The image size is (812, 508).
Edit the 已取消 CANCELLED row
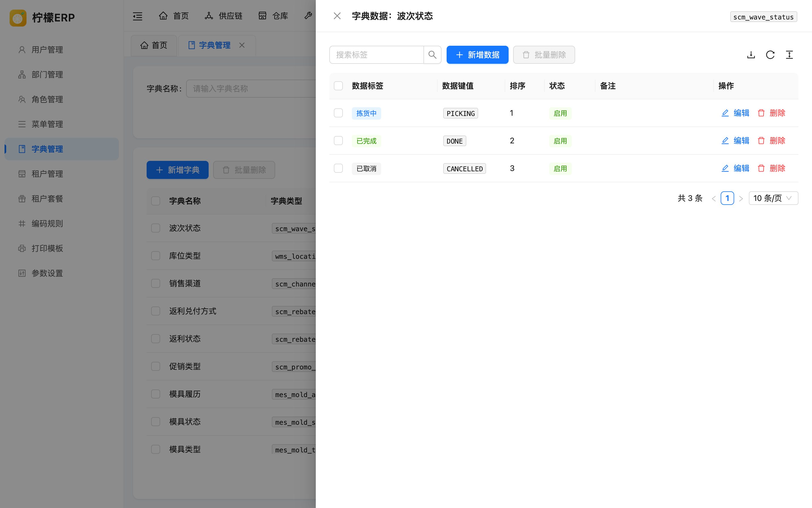coord(735,168)
